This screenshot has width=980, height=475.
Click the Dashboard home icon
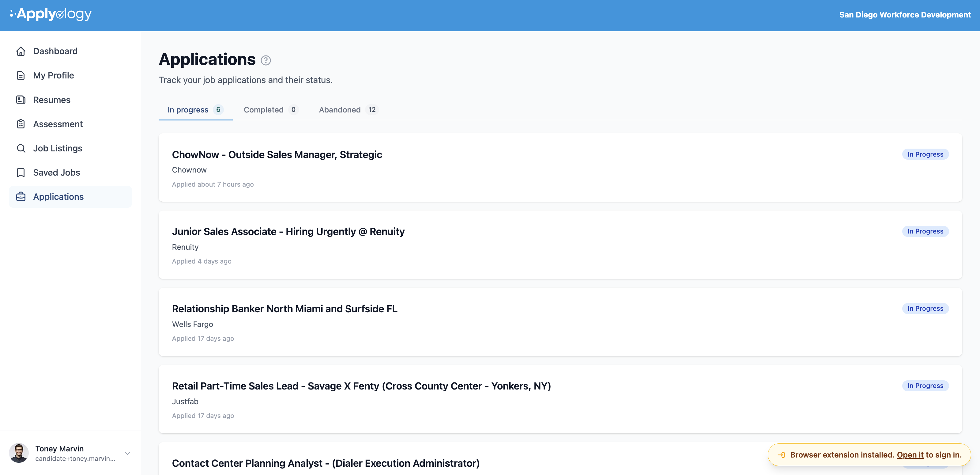(21, 51)
